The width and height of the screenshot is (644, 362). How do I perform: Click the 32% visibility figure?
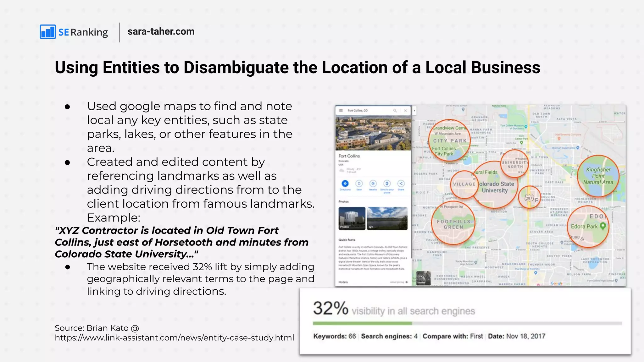pyautogui.click(x=330, y=308)
